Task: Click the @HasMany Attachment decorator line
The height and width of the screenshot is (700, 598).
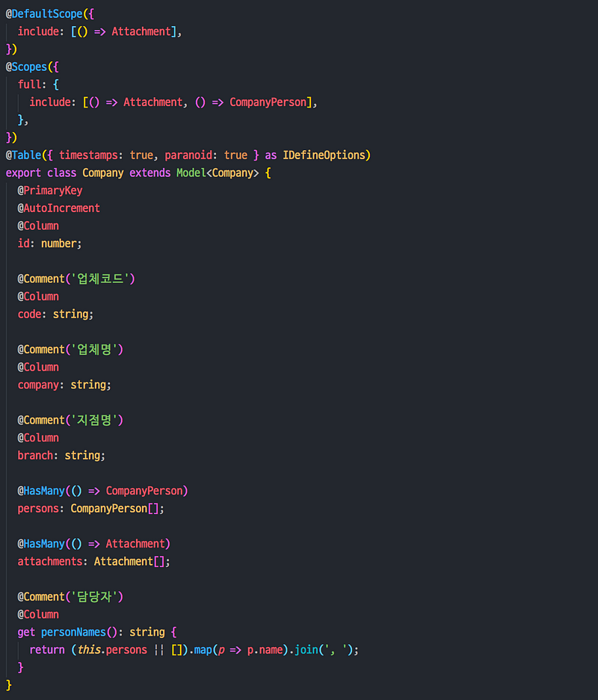Action: [93, 544]
